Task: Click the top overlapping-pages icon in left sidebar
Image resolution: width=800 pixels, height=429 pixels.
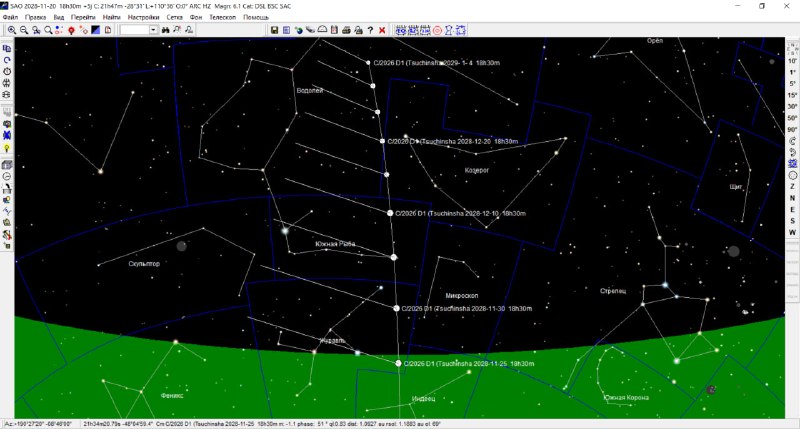Action: click(x=7, y=48)
